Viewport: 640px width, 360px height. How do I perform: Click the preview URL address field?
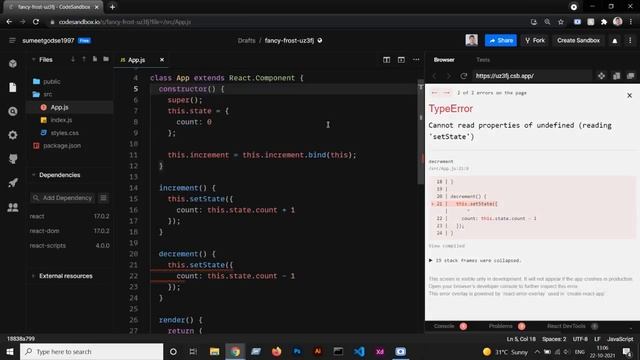[x=532, y=76]
